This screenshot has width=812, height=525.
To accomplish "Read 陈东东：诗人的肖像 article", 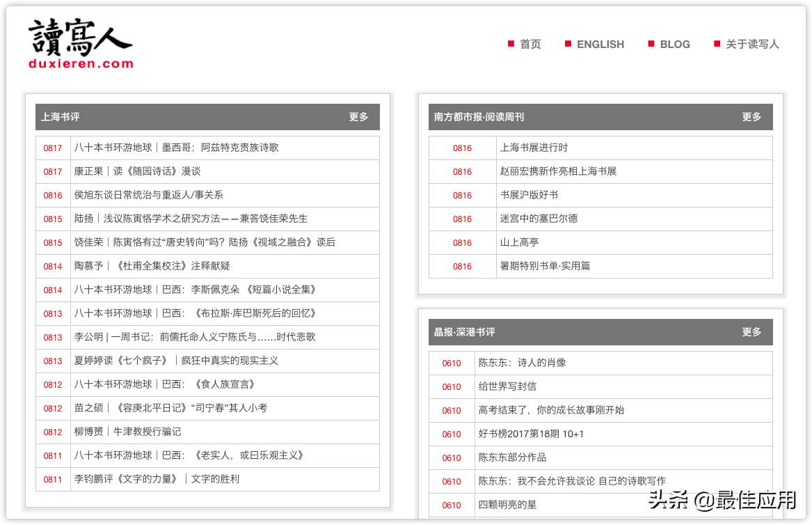I will (522, 363).
